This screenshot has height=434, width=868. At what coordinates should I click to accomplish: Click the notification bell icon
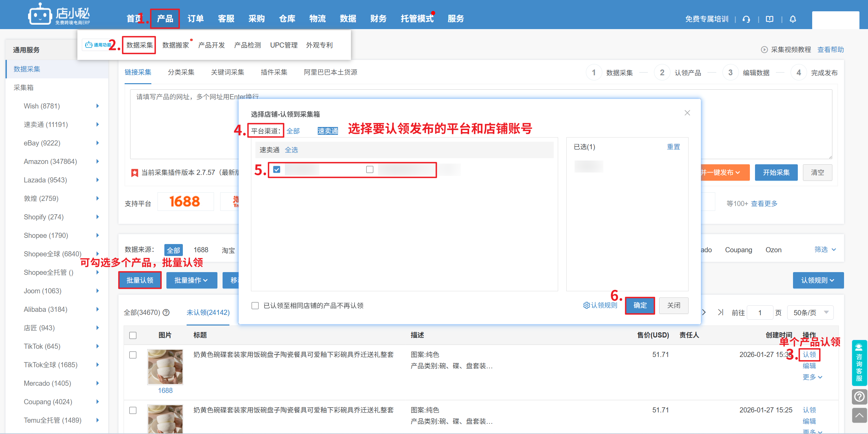click(x=793, y=19)
